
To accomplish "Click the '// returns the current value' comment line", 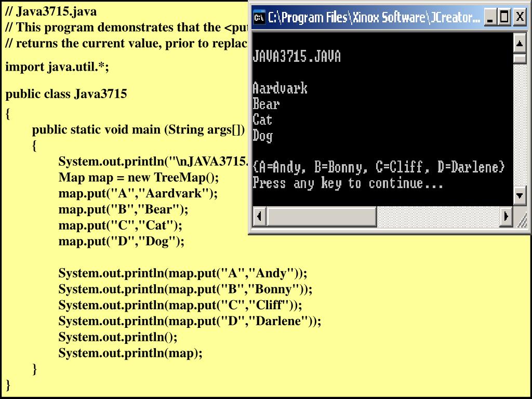I will 126,44.
